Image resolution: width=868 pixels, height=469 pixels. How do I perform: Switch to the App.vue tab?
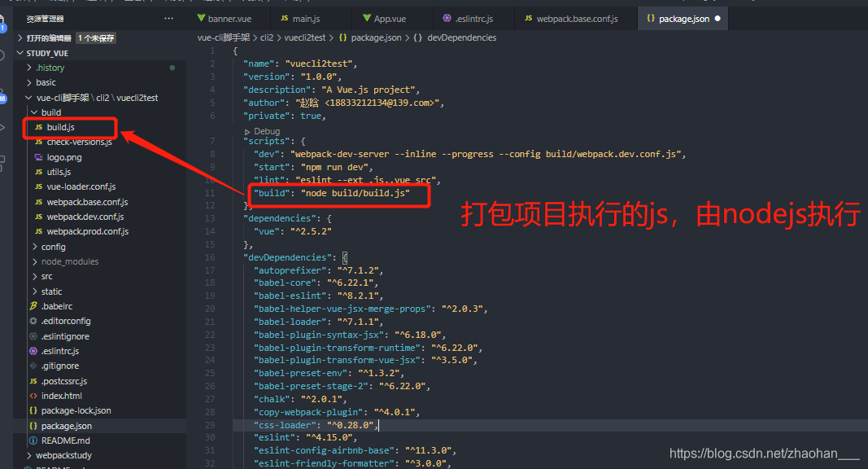tap(390, 18)
